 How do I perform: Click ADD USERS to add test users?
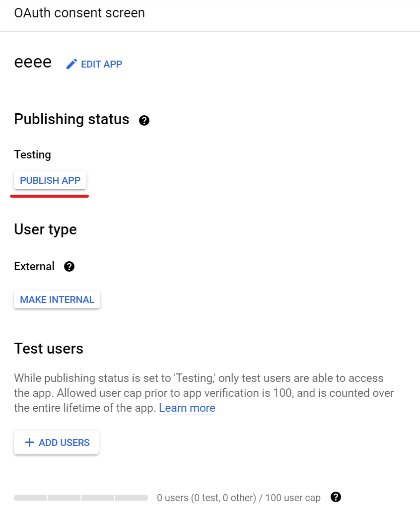point(56,442)
